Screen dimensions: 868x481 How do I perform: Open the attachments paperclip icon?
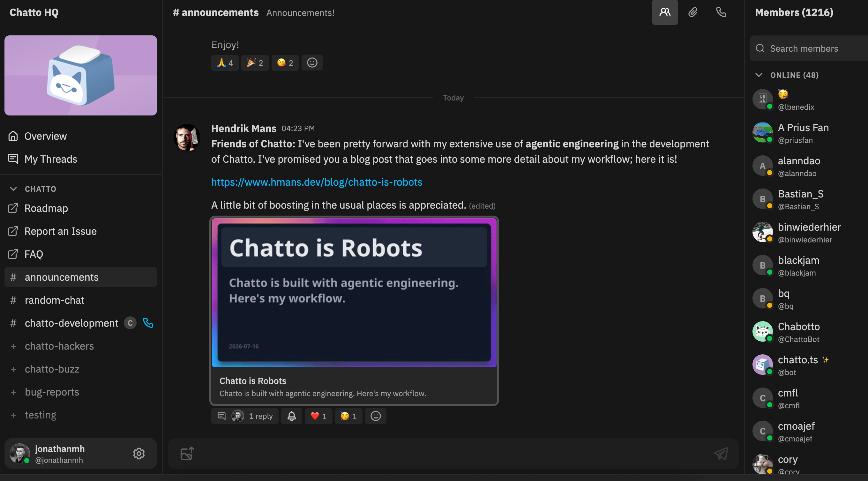(692, 12)
